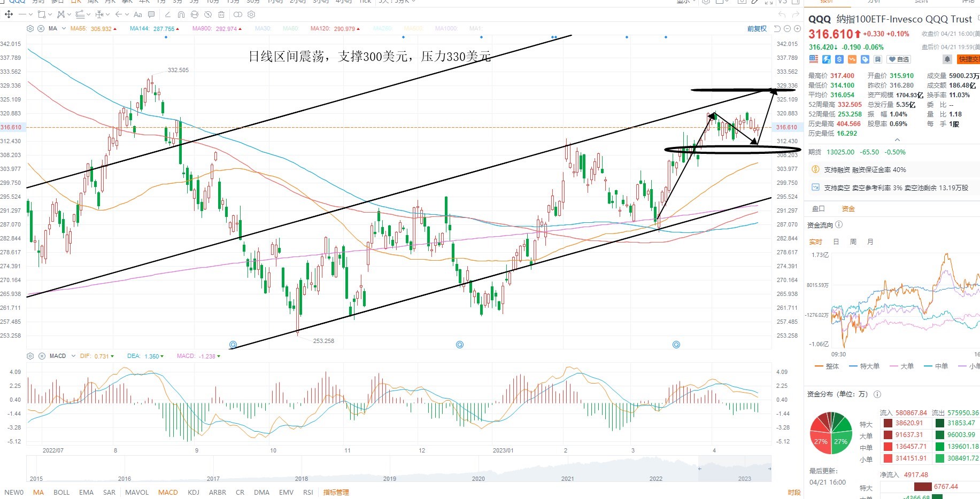This screenshot has width=980, height=499.
Task: Expand the MA indicator dropdown arrow
Action: [x=64, y=28]
